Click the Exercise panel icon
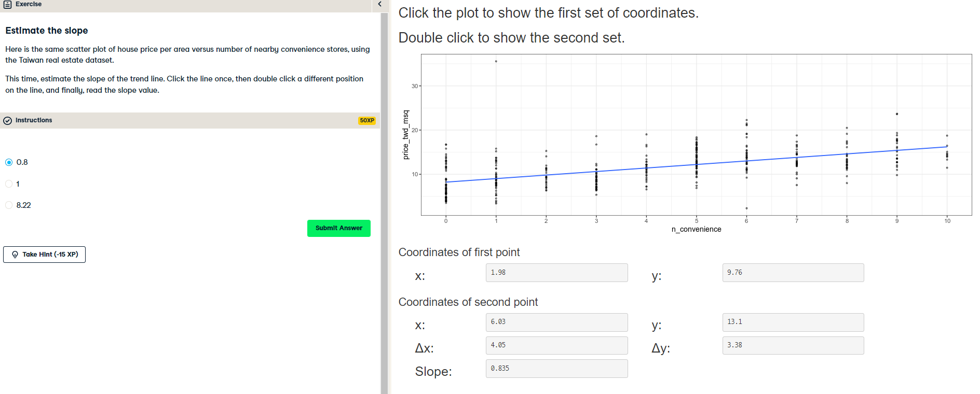The height and width of the screenshot is (394, 980). pos(8,4)
